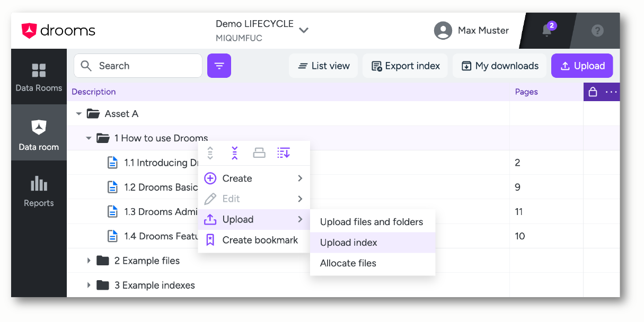Click the lock icon in the column header
The width and height of the screenshot is (644, 322).
[593, 92]
